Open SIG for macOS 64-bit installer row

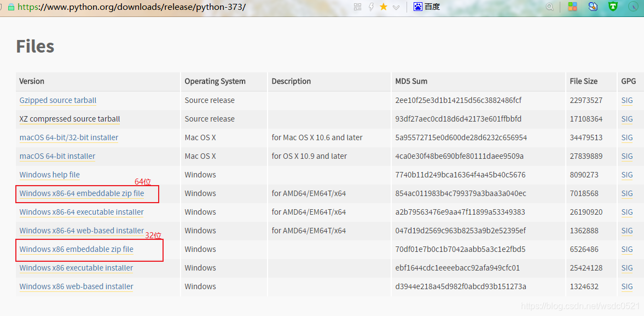pos(627,156)
